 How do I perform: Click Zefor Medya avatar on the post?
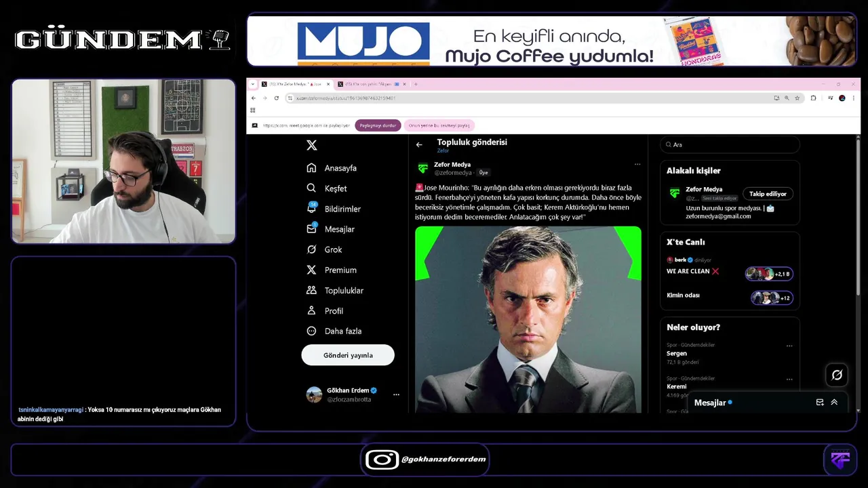(x=422, y=168)
